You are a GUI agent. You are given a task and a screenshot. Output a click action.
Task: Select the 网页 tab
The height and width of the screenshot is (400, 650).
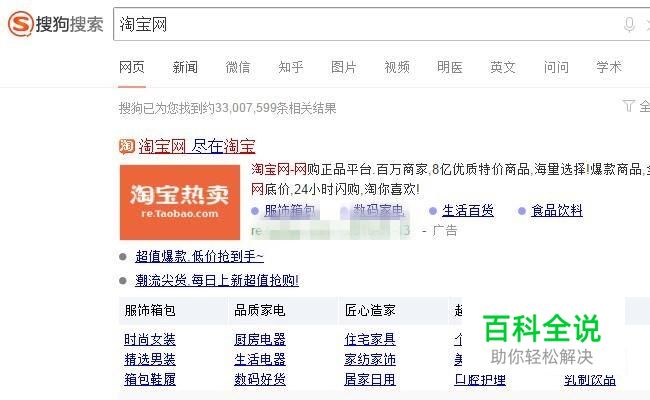tap(132, 67)
